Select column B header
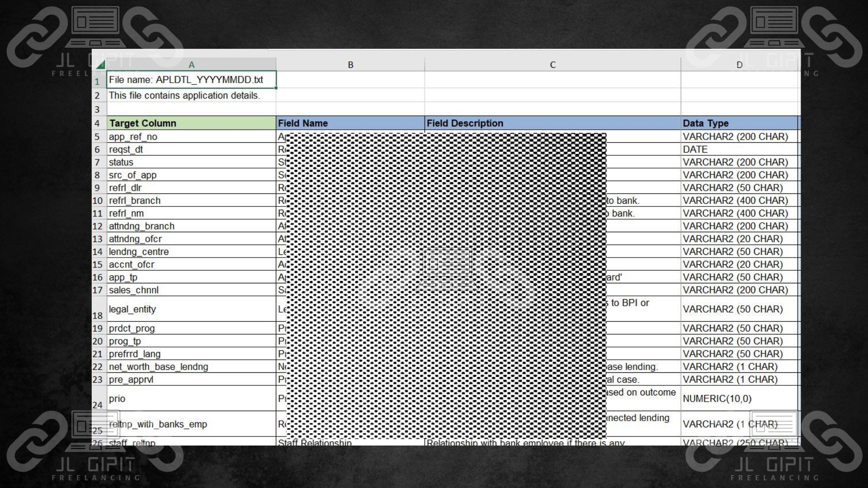This screenshot has width=868, height=488. tap(350, 65)
